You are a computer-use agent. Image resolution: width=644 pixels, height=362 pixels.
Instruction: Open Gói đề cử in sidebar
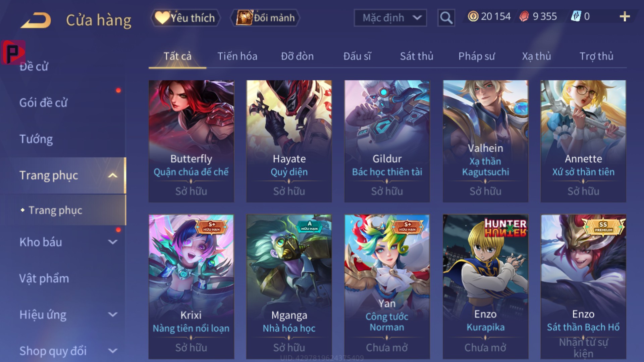[x=43, y=103]
